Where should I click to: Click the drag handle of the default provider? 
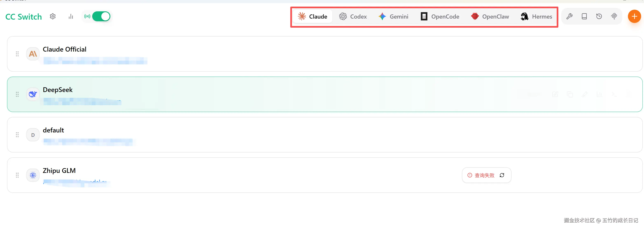tap(17, 135)
